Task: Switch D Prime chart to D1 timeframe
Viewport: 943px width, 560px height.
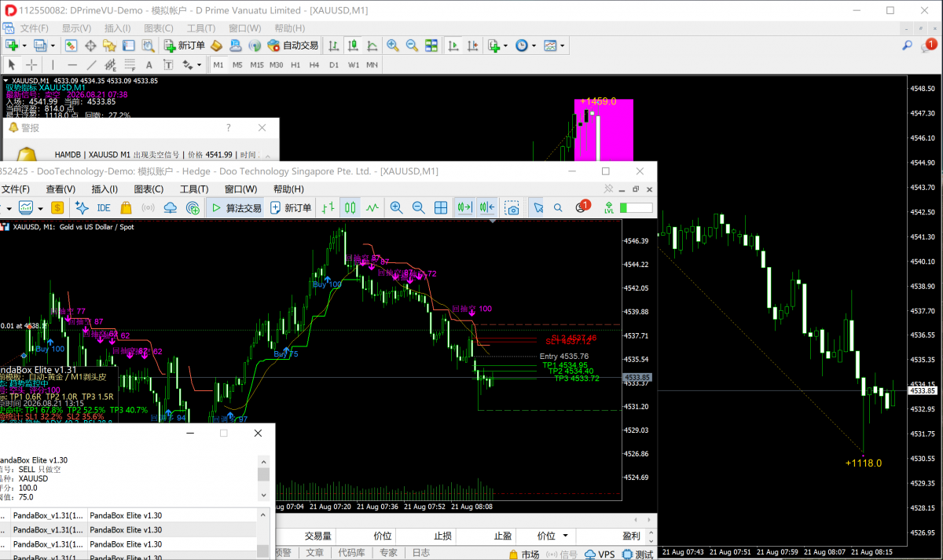Action: click(x=334, y=64)
